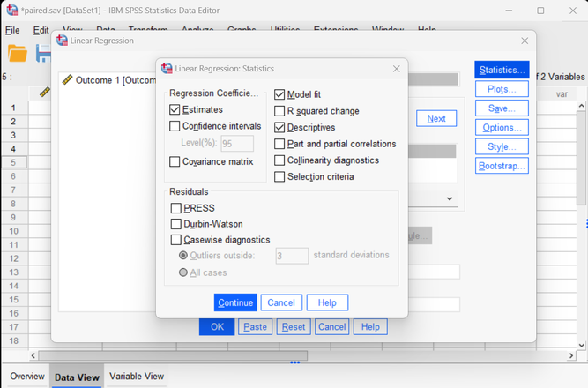This screenshot has width=588, height=388.
Task: Click the Level(%) input field
Action: pyautogui.click(x=237, y=144)
